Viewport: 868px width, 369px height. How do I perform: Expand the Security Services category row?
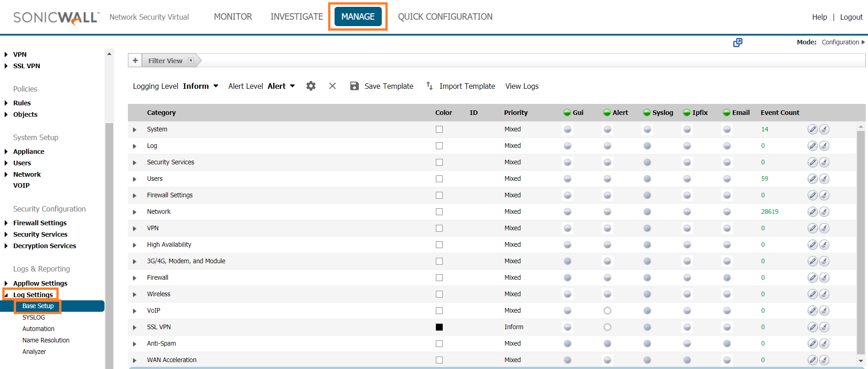(x=135, y=163)
